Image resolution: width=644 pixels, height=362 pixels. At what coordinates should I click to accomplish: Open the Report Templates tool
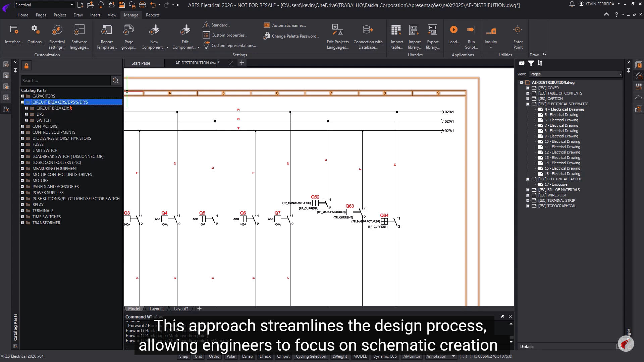click(107, 30)
